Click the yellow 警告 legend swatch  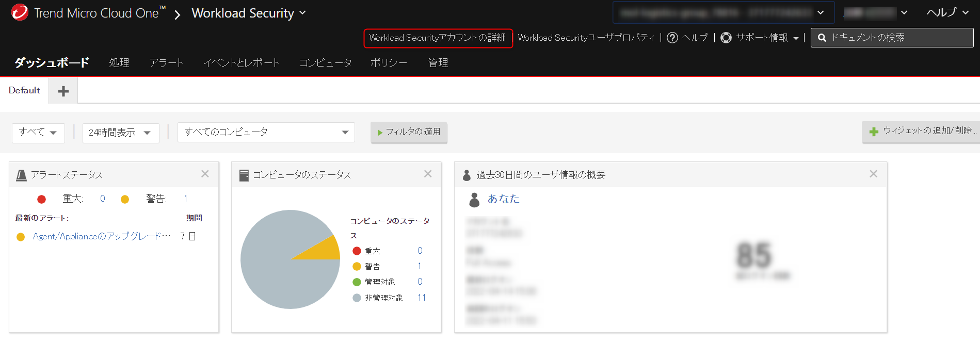click(357, 266)
